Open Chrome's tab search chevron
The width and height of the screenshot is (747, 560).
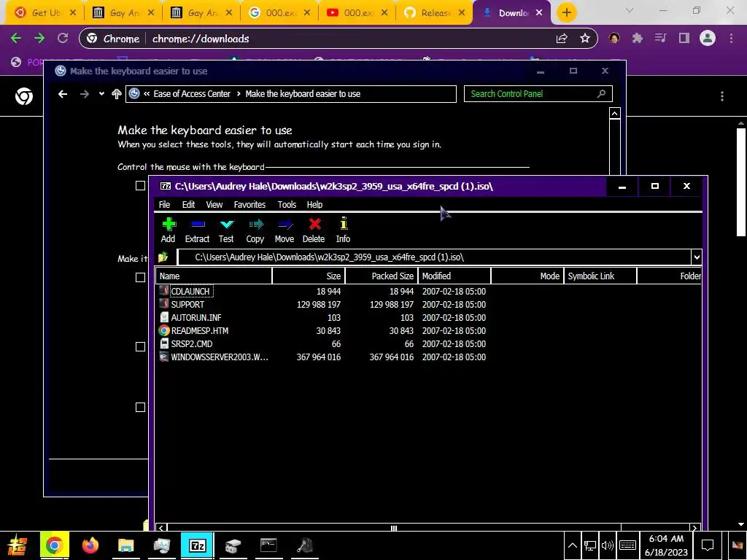point(629,10)
